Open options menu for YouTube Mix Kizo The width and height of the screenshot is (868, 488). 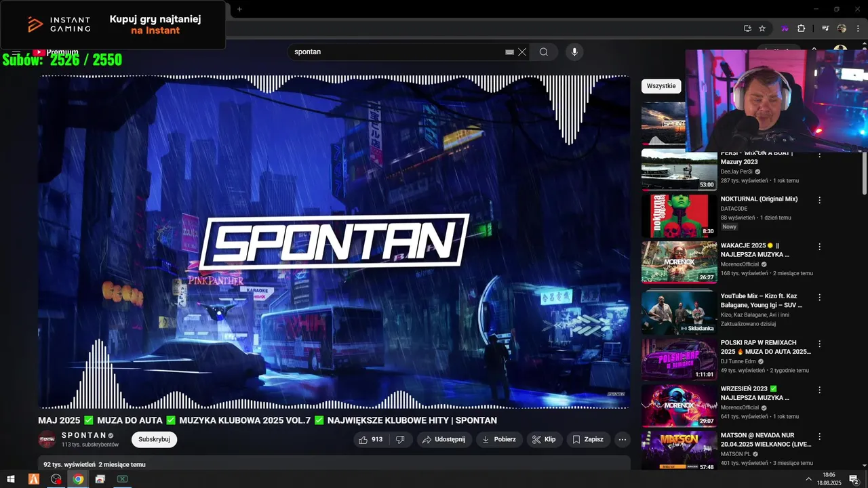(x=819, y=298)
